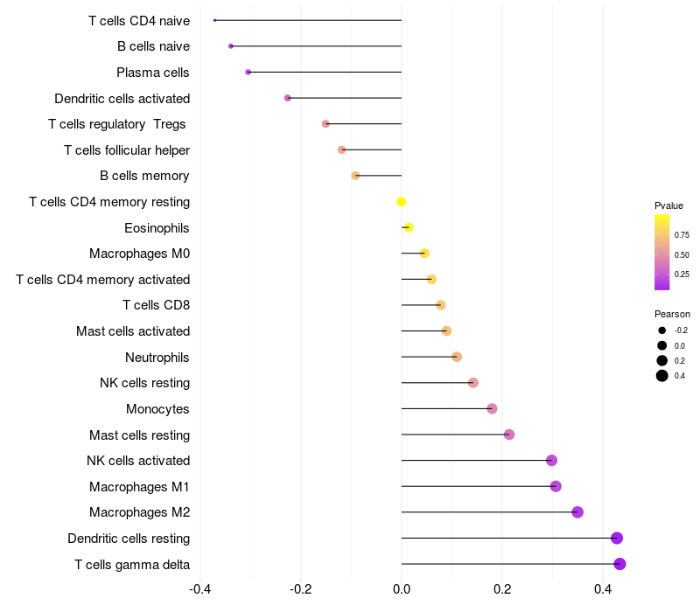Select the T cells gamma delta data point
700x612 pixels.
[x=619, y=564]
